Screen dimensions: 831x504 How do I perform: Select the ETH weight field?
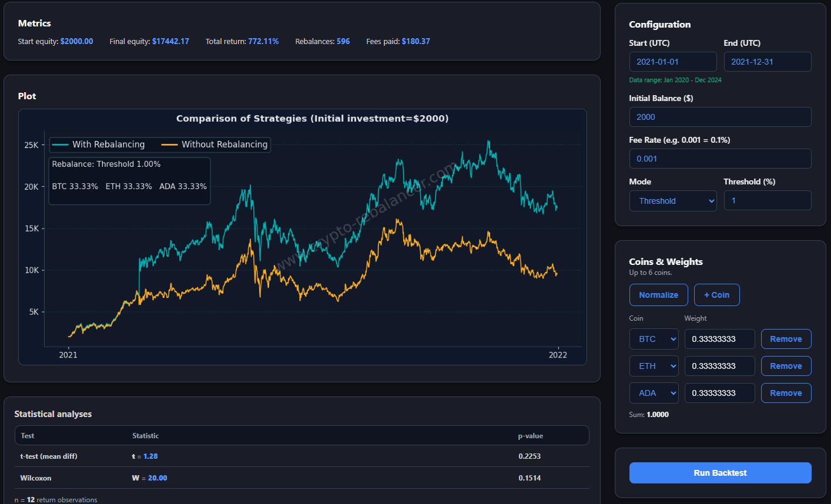click(x=719, y=366)
